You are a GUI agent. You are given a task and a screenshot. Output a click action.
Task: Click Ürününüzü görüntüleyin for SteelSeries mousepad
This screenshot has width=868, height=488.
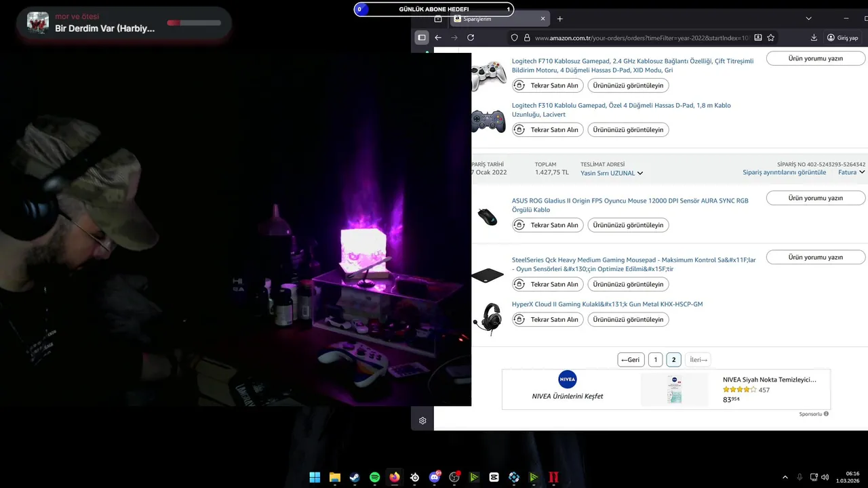point(628,284)
